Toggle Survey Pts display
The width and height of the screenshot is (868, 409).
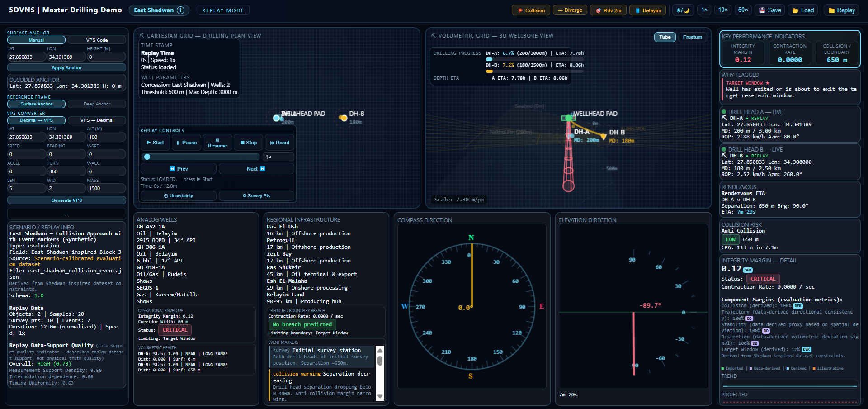click(x=256, y=196)
